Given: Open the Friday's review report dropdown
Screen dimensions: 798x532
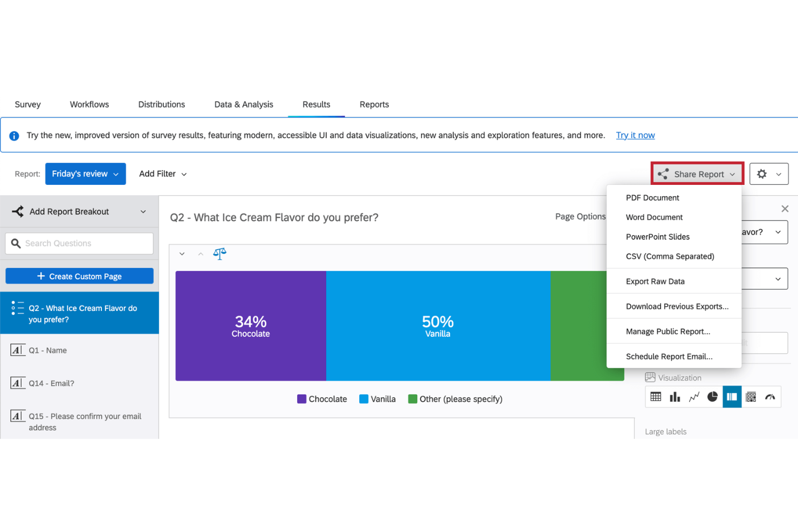Looking at the screenshot, I should click(86, 174).
